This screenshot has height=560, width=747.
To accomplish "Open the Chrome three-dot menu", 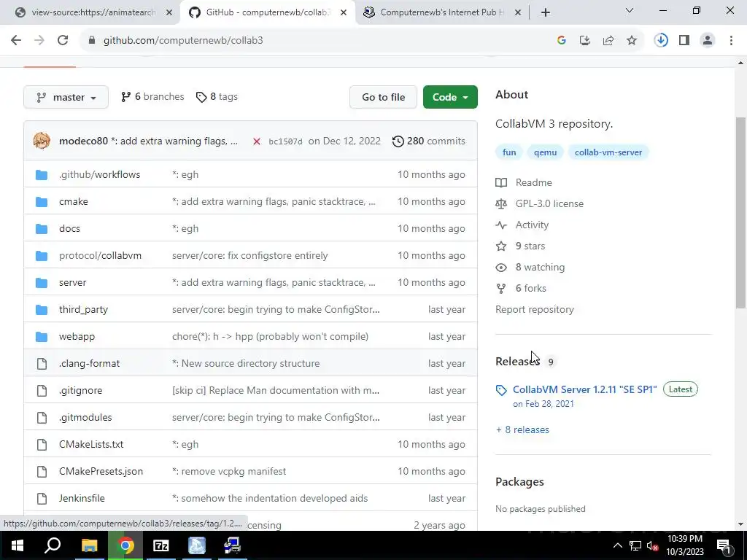I will (731, 41).
